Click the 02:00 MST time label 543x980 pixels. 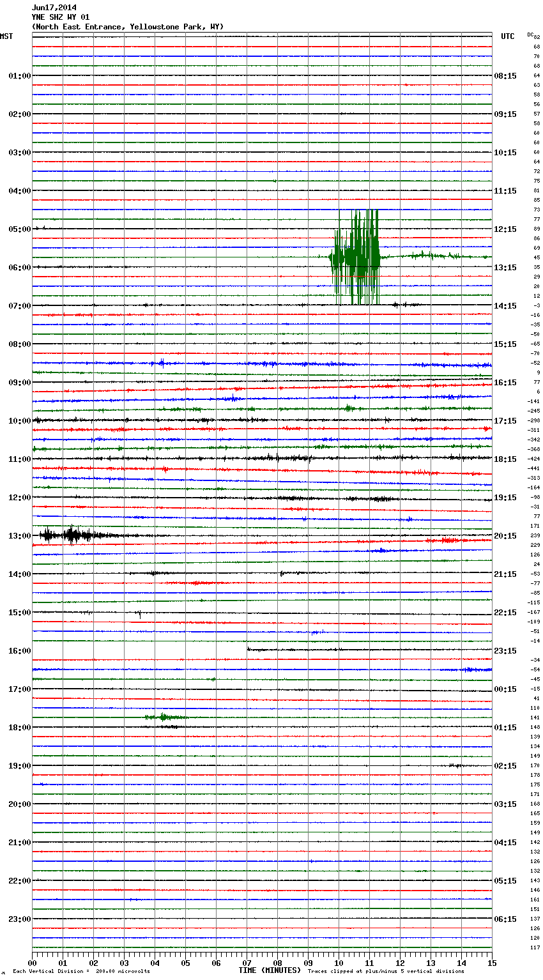point(20,114)
